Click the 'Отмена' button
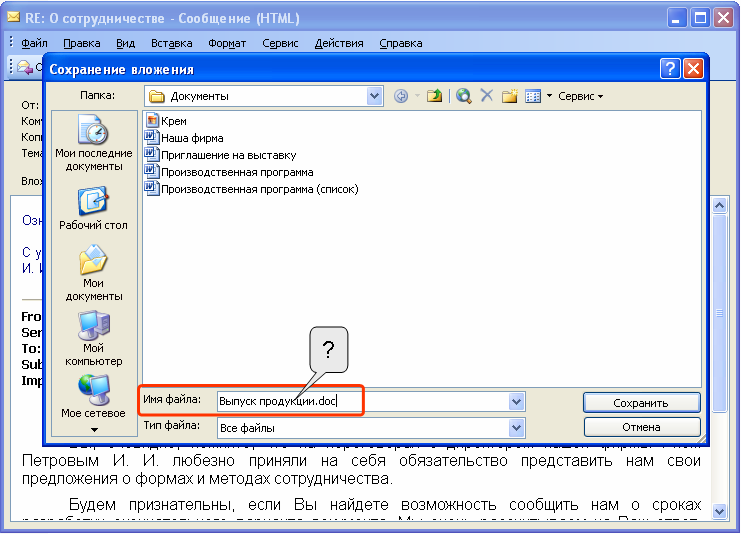This screenshot has width=741, height=534. tap(640, 427)
